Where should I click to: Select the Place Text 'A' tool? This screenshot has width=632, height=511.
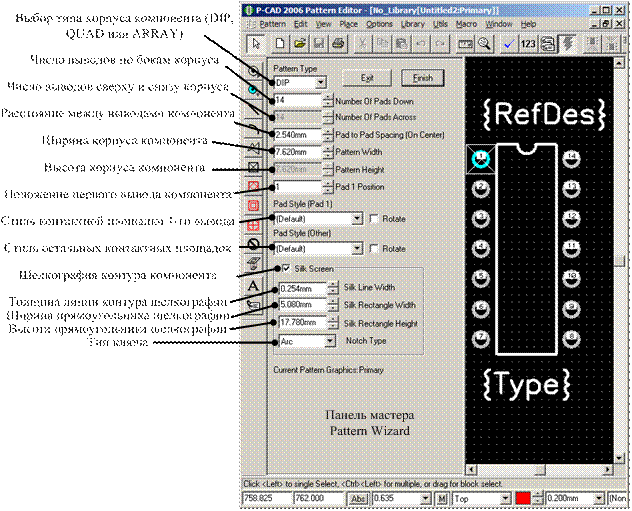click(253, 286)
